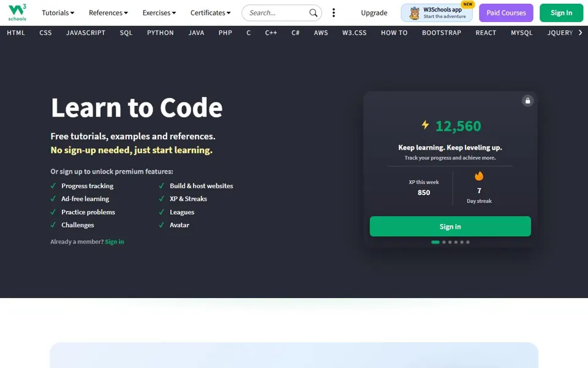This screenshot has height=368, width=588.
Task: Open the W3Schools app promo banner
Action: [437, 13]
